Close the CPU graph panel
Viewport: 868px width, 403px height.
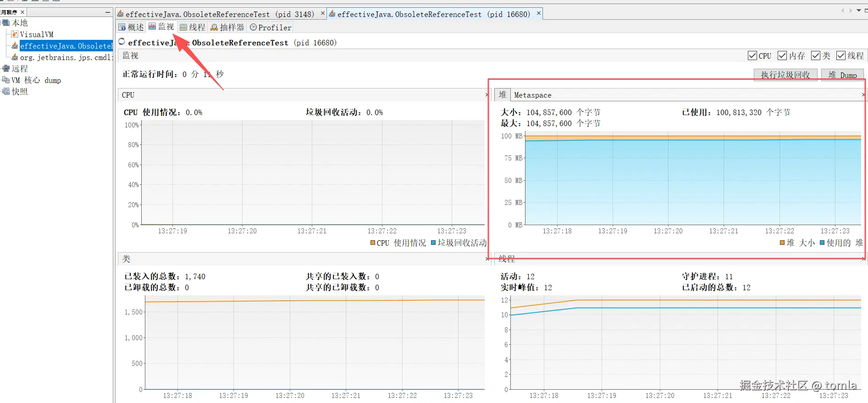[487, 95]
